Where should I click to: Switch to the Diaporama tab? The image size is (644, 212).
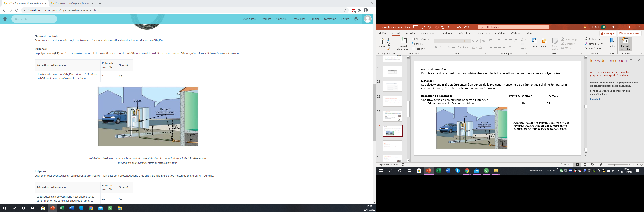pos(483,34)
